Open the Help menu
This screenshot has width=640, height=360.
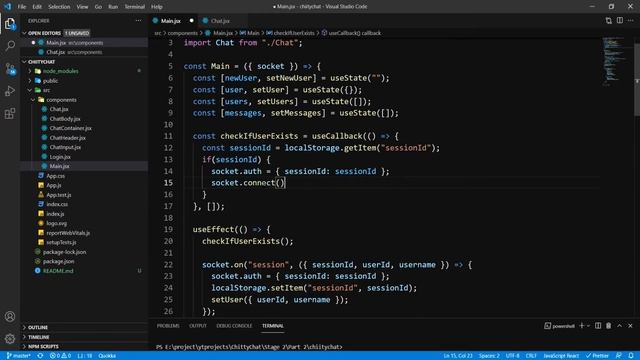point(157,7)
